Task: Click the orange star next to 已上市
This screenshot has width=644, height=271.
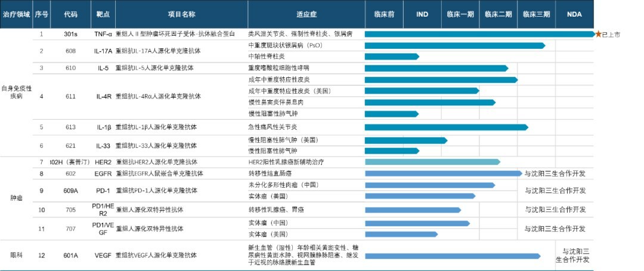Action: [598, 35]
